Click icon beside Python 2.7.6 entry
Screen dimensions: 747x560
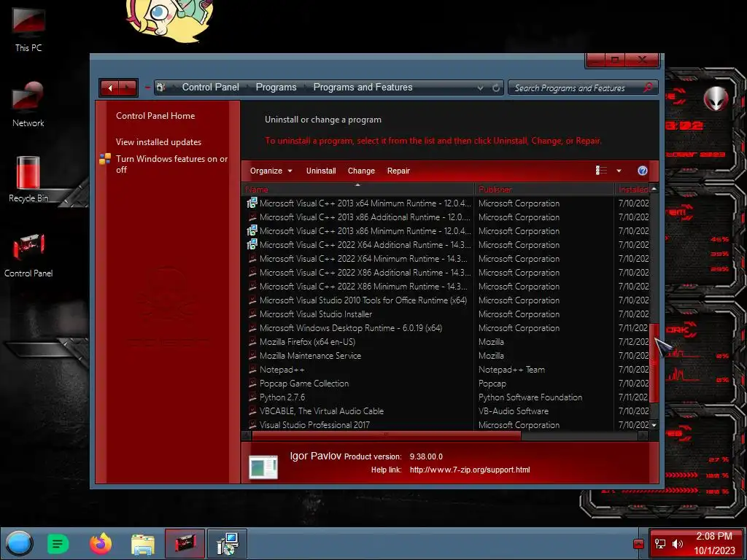pyautogui.click(x=252, y=397)
